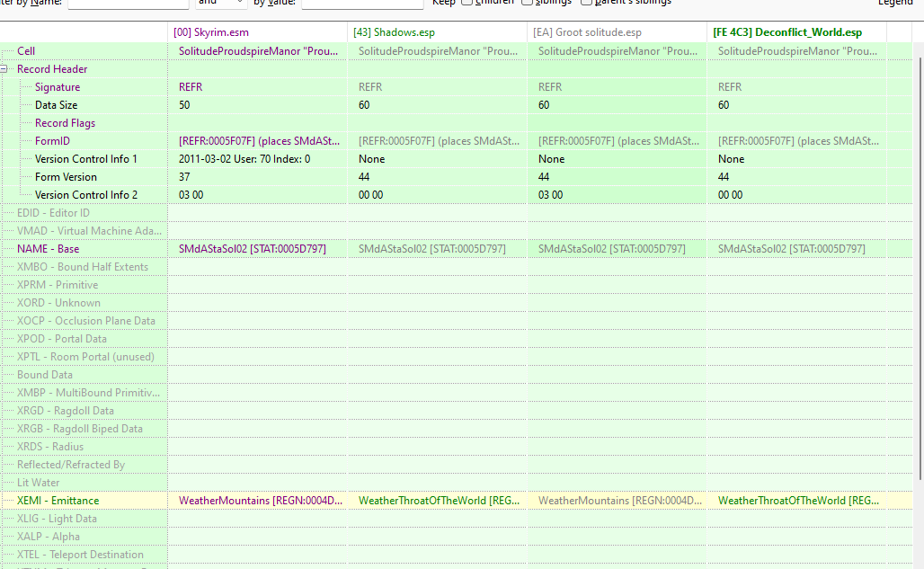Click Signature REFR in Deconflict_World.esp column
Screen dimensions: 924x569
coord(730,87)
